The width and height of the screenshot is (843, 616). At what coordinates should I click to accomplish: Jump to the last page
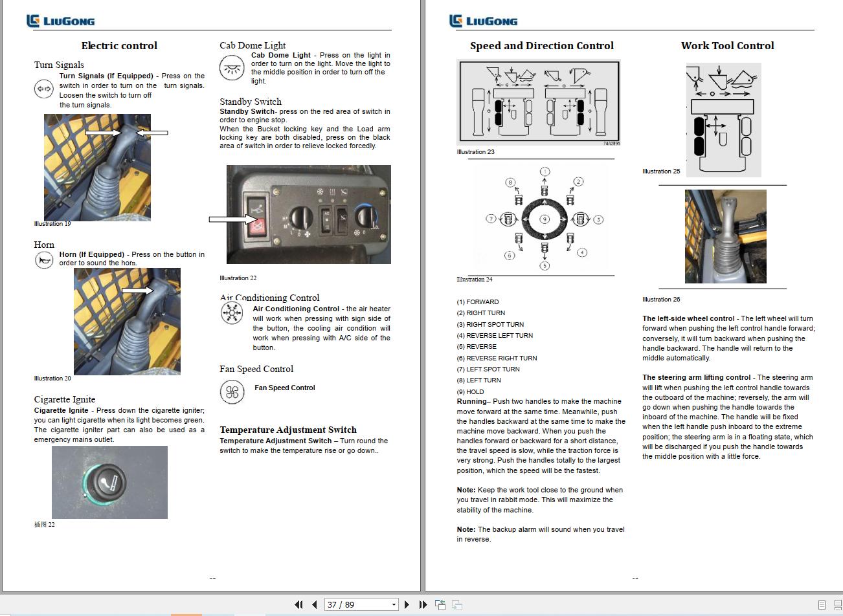(x=423, y=604)
